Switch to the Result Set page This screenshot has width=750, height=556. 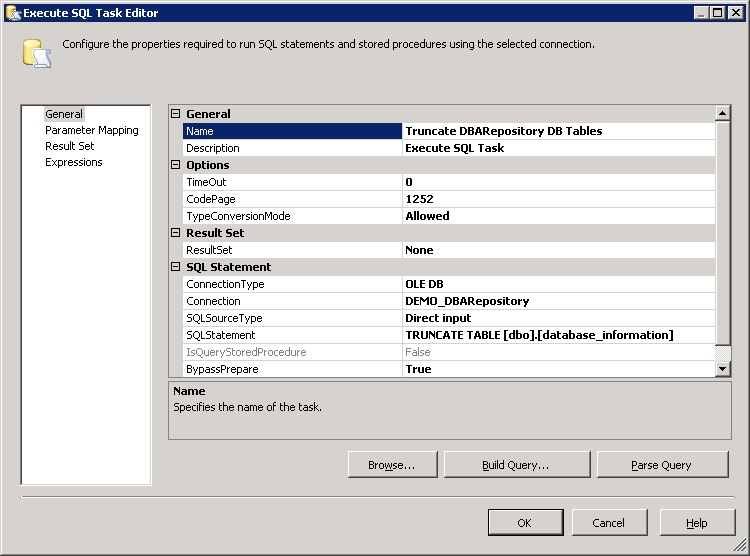pos(69,146)
